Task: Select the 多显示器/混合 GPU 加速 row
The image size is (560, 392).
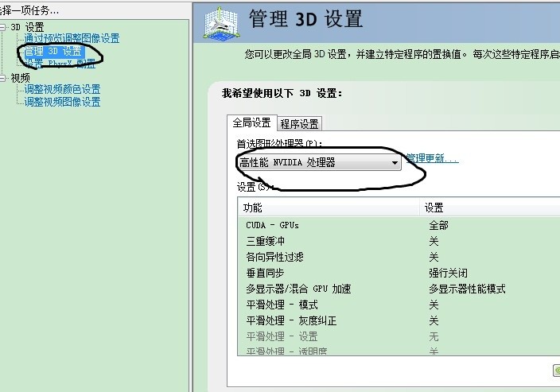Action: [399, 289]
